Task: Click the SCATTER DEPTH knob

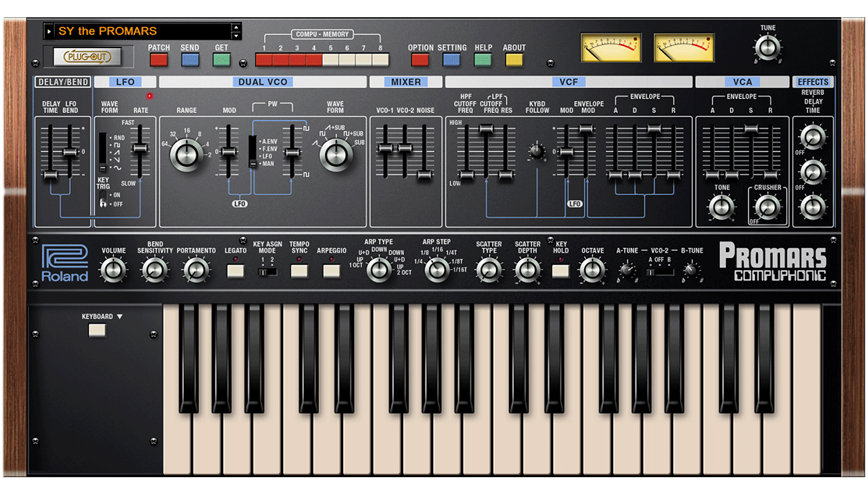Action: [x=528, y=270]
